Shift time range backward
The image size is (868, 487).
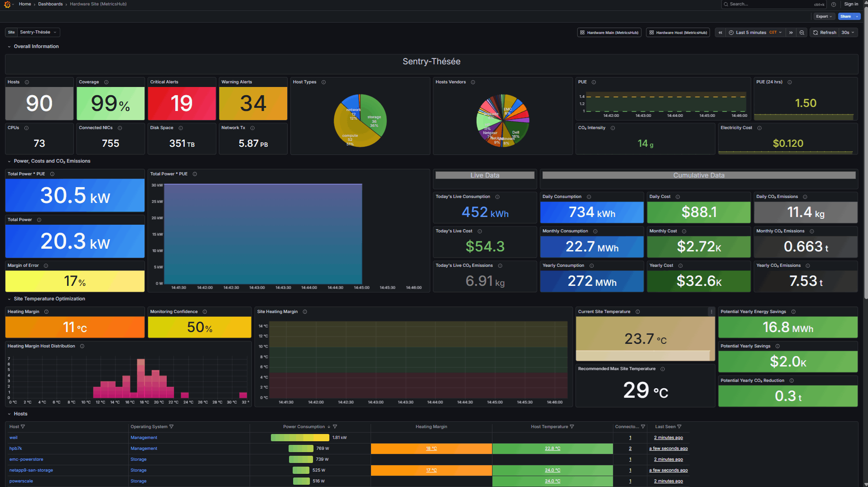[x=720, y=33]
